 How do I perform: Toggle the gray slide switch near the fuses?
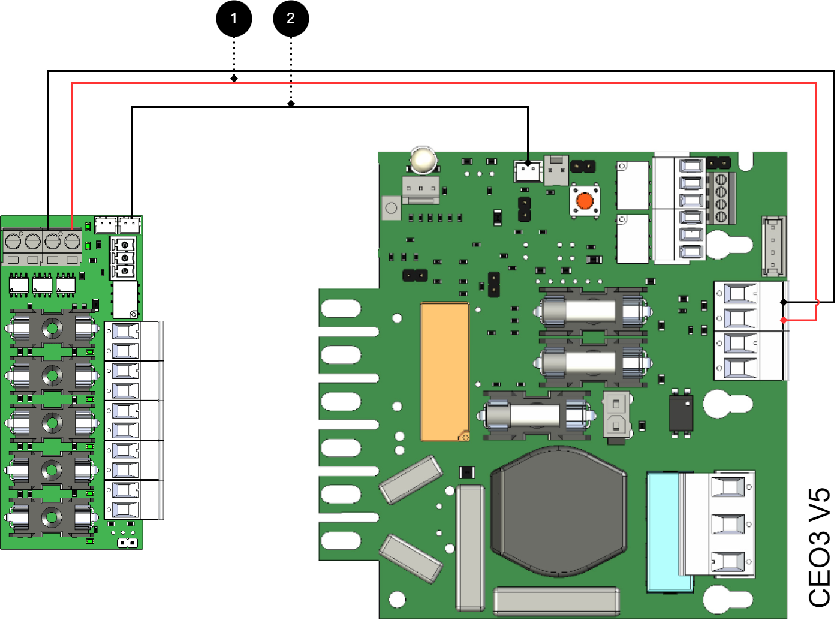tap(616, 416)
